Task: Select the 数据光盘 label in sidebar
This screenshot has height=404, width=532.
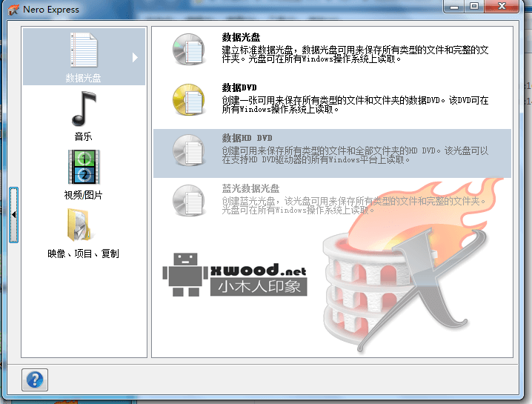Action: [83, 78]
